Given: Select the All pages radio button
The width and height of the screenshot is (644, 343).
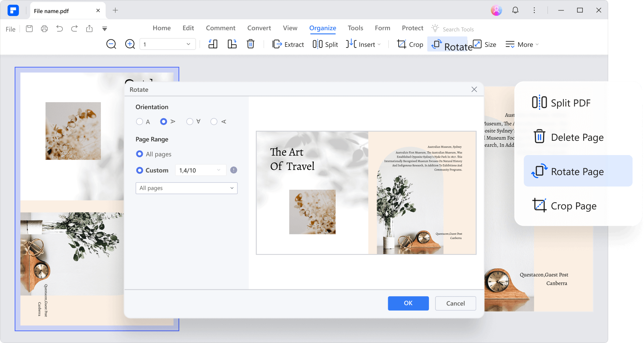Looking at the screenshot, I should tap(140, 154).
